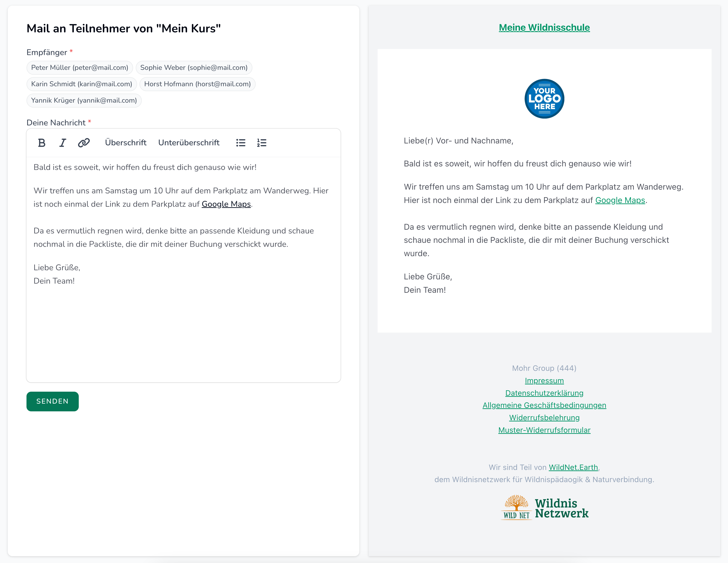
Task: Open Muster-Widerrufsformular footer link
Action: (x=544, y=429)
